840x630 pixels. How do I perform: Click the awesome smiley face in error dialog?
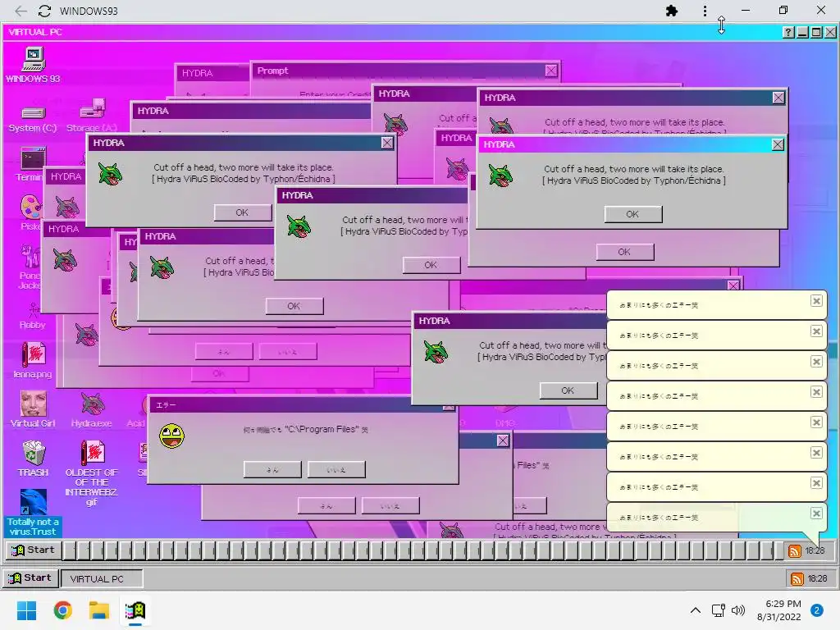[x=172, y=436]
